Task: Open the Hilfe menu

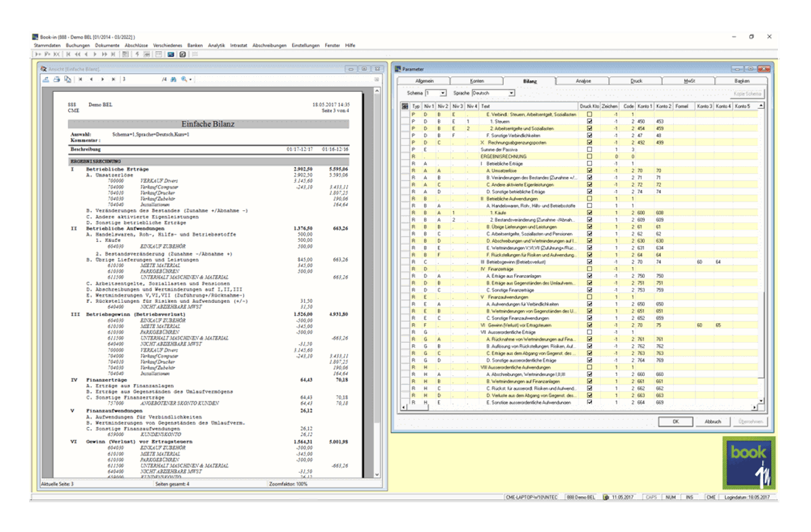Action: 350,45
